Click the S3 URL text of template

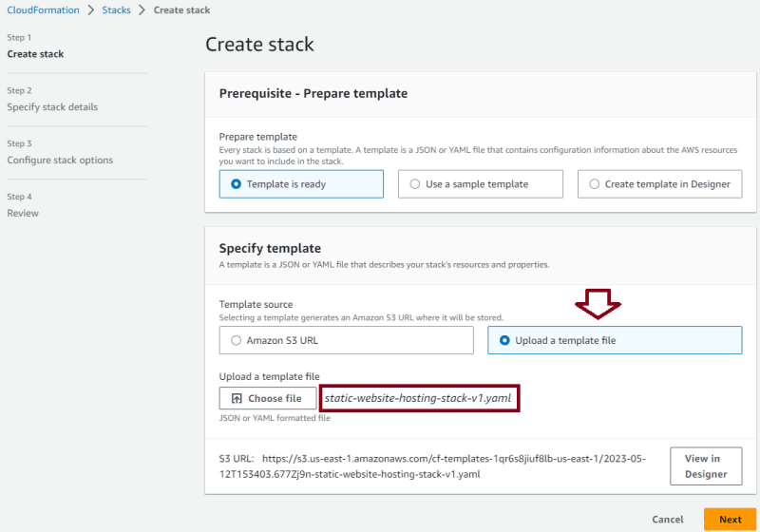[432, 466]
